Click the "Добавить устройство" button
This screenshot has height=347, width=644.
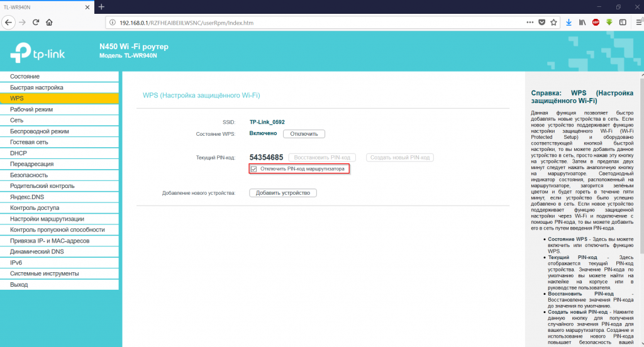[283, 193]
